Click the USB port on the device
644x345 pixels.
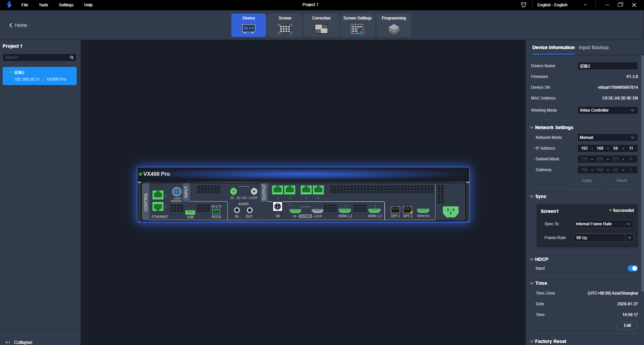pos(190,213)
